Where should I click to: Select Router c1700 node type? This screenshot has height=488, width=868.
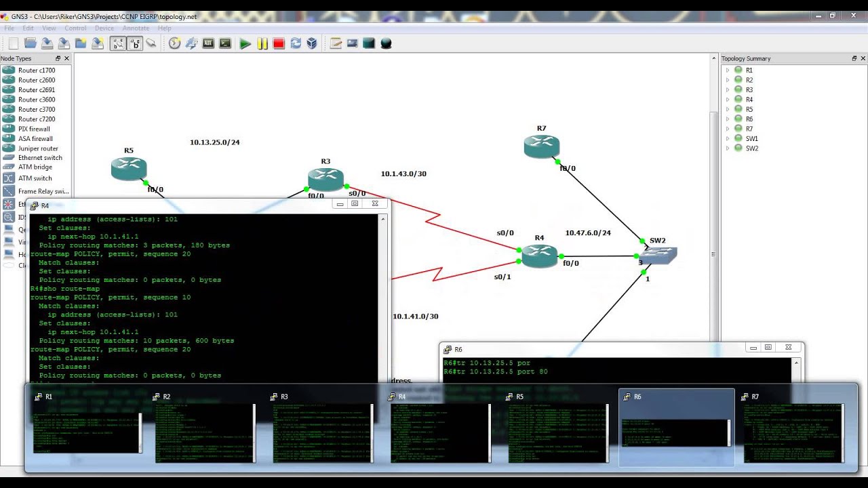click(x=37, y=70)
